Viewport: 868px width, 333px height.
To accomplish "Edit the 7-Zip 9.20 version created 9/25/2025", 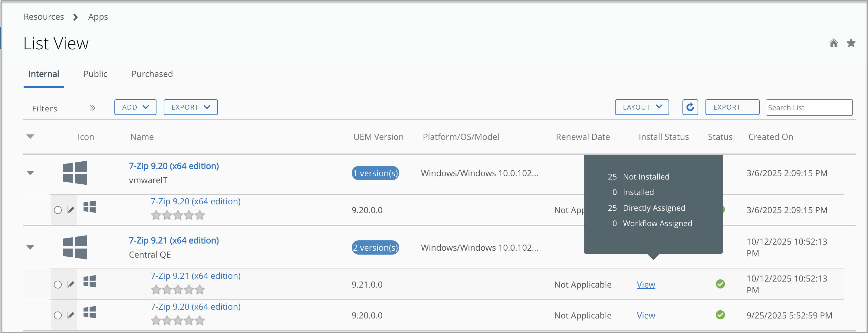I will coord(71,315).
